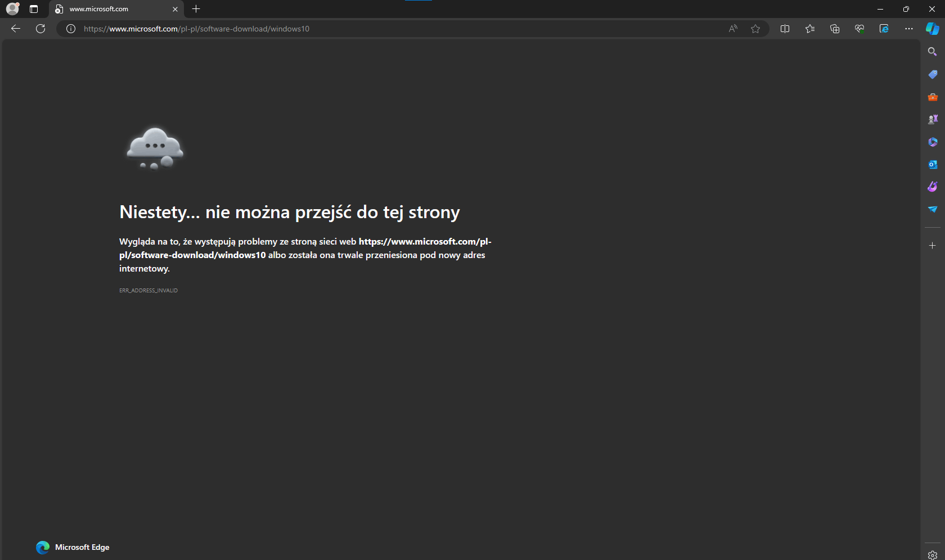This screenshot has width=945, height=560.
Task: Minimize the Edge browser window
Action: coord(880,9)
